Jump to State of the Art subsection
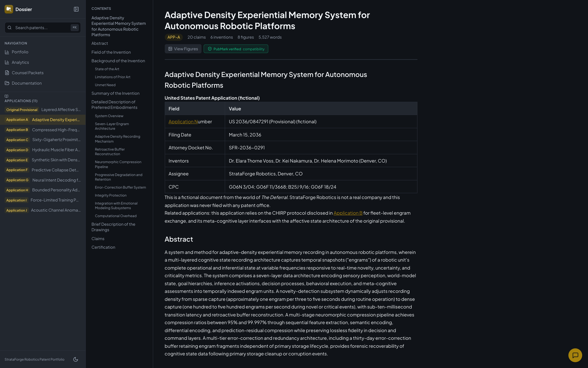The height and width of the screenshot is (368, 588). 107,69
